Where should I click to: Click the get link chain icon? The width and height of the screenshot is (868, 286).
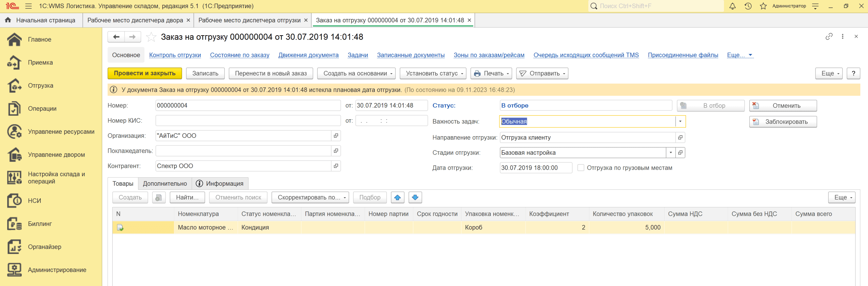coord(829,37)
